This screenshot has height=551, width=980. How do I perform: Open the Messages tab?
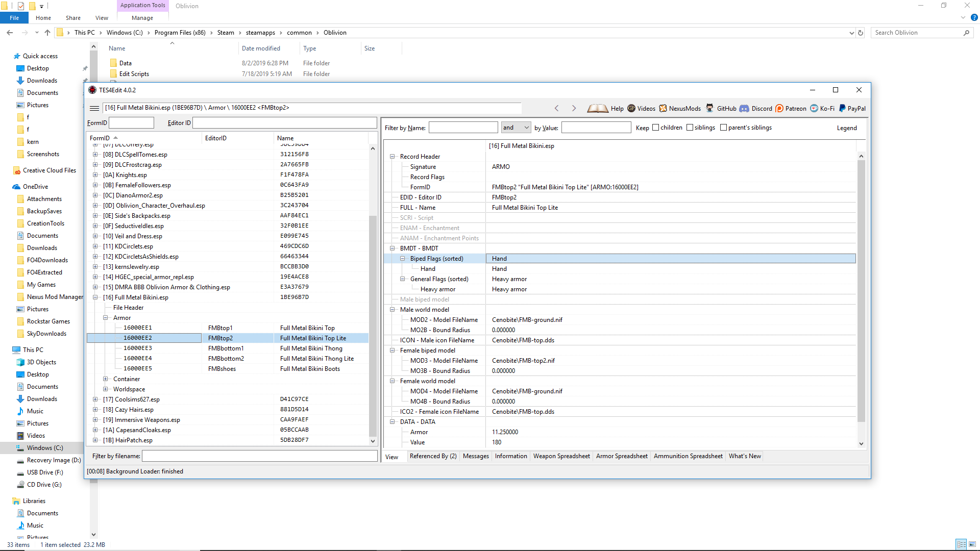476,456
